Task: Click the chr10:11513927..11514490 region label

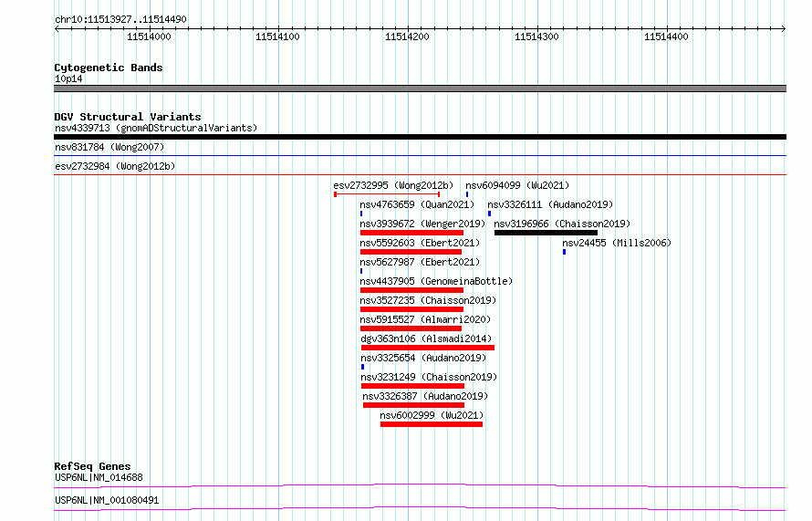Action: point(120,20)
